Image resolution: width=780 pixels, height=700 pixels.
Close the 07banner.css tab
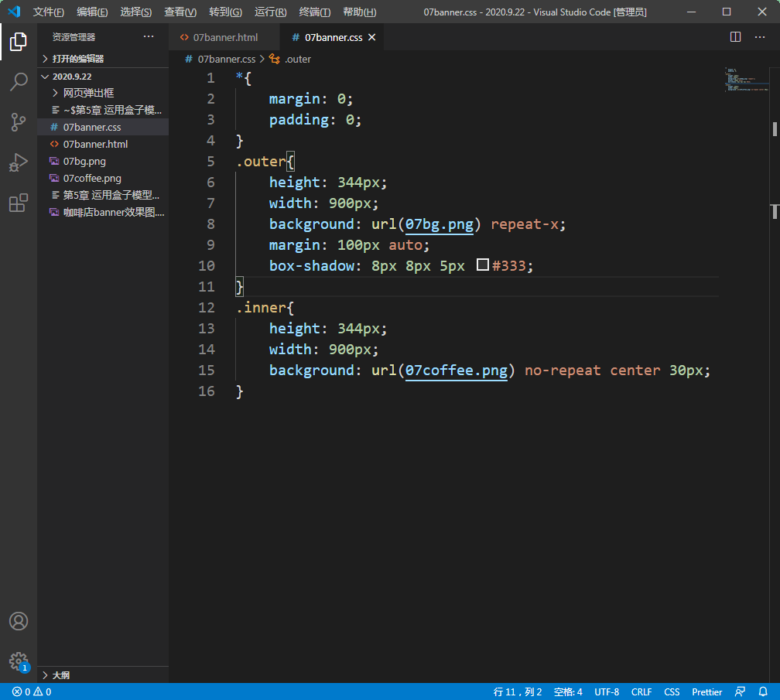pos(371,37)
